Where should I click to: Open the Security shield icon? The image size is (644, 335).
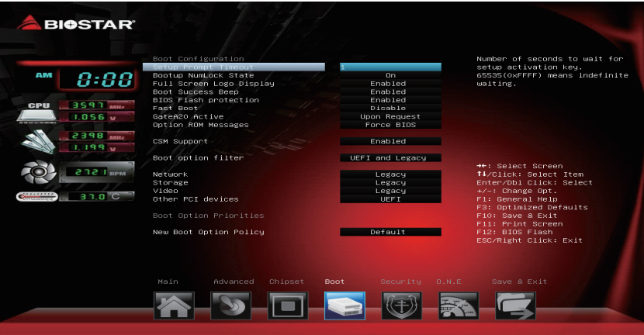[x=402, y=306]
